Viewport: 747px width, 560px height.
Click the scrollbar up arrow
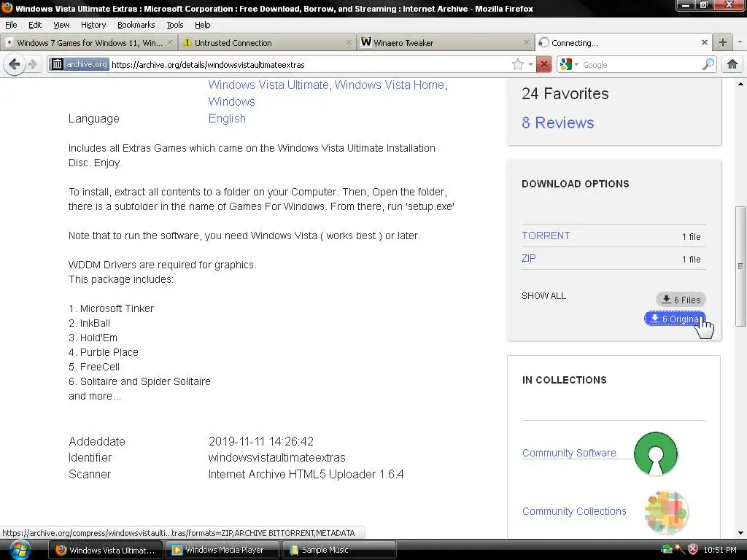(x=740, y=85)
